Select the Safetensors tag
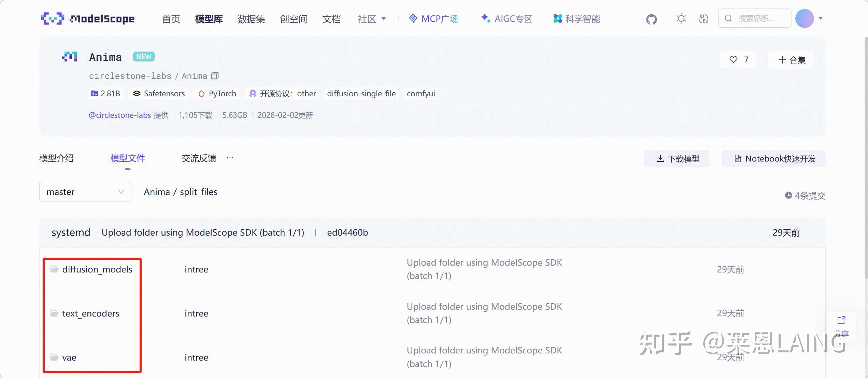868x378 pixels. point(159,94)
